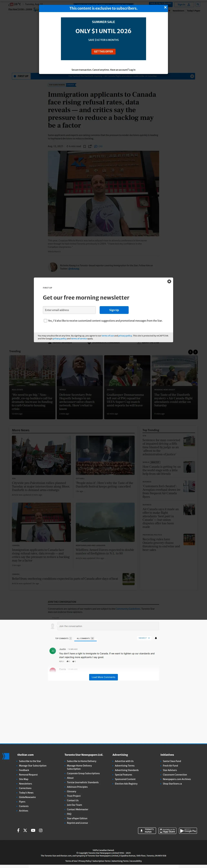Click the share icon below article headline

coord(90,146)
